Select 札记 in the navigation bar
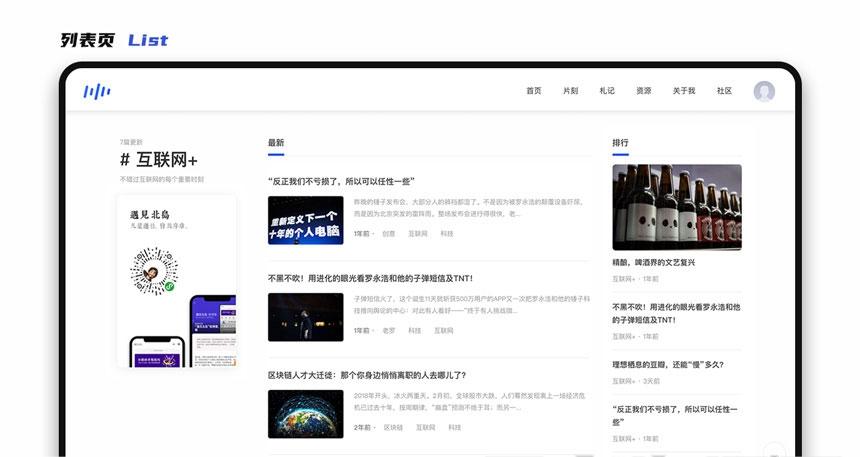Image resolution: width=860 pixels, height=457 pixels. [607, 91]
